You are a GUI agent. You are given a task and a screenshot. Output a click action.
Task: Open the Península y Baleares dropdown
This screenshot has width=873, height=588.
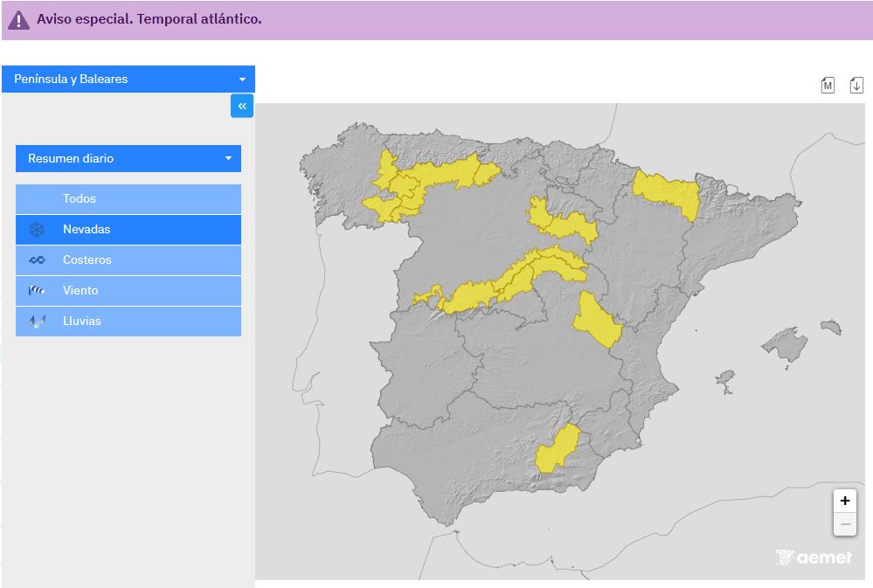coord(128,79)
